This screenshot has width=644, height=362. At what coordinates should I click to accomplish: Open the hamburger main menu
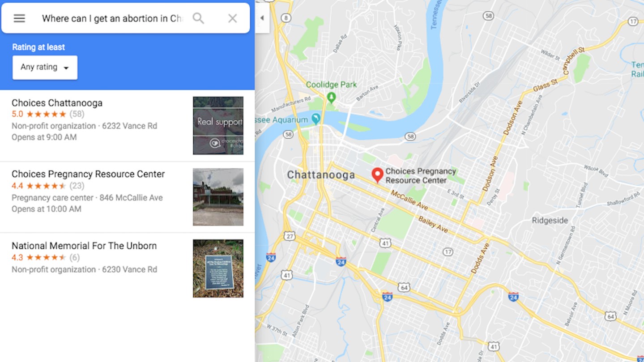click(19, 18)
